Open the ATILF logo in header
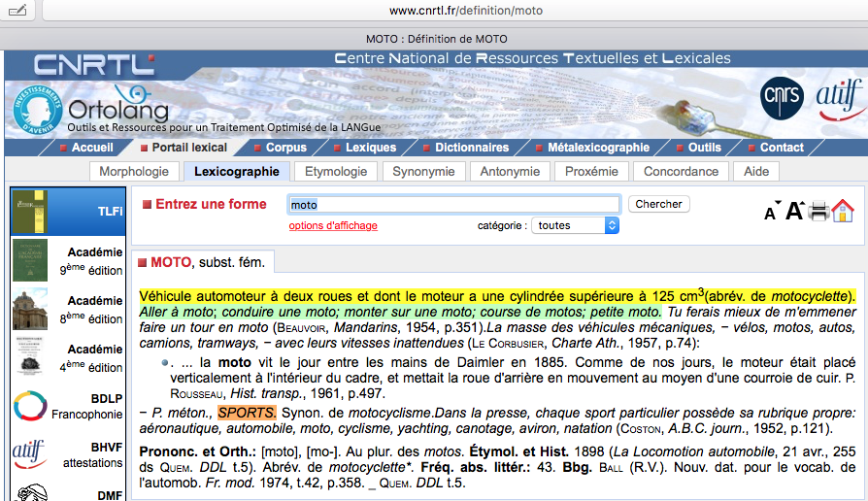868x501 pixels. [840, 99]
